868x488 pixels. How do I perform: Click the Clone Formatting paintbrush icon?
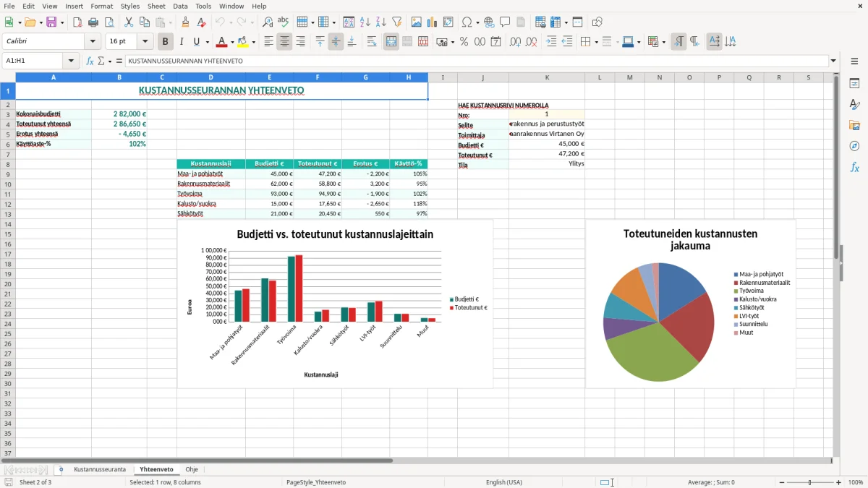coord(186,22)
